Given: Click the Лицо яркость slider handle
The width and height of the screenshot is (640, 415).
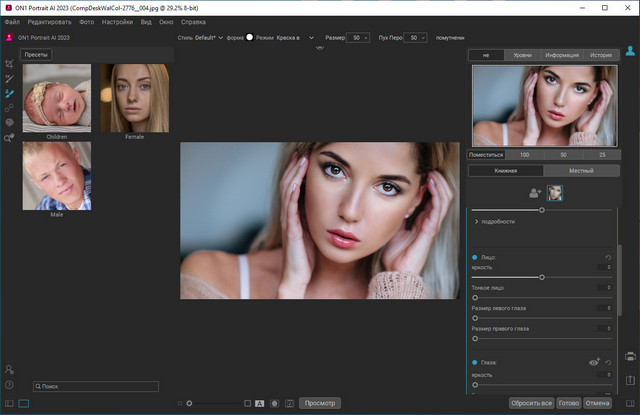Looking at the screenshot, I should tap(542, 277).
